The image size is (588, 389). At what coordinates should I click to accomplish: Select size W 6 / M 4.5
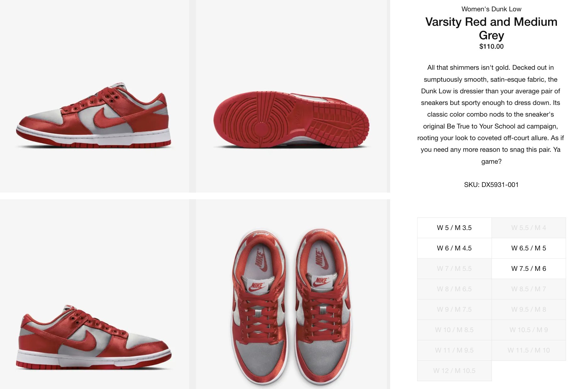click(x=454, y=248)
